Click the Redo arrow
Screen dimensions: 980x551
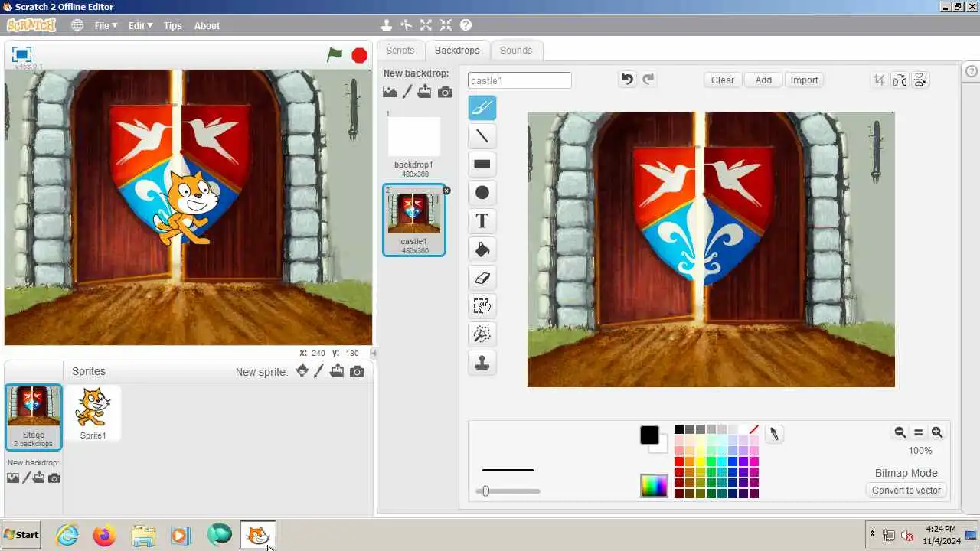click(x=648, y=80)
